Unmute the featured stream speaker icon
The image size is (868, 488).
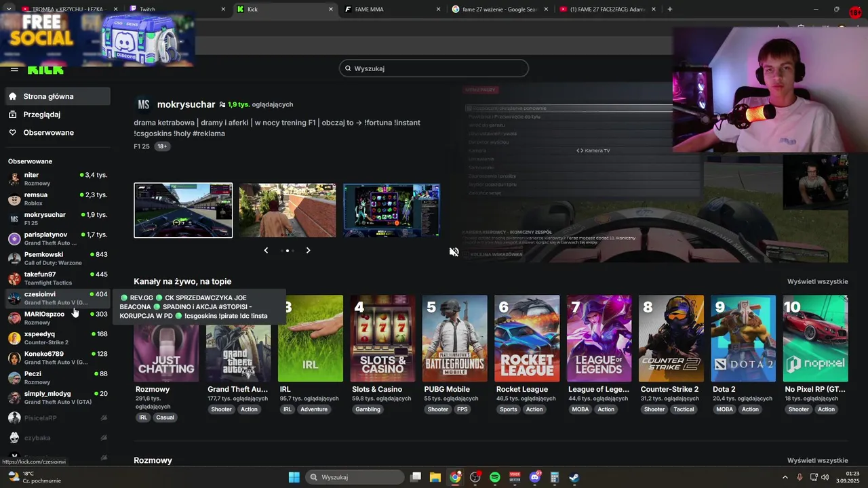454,252
